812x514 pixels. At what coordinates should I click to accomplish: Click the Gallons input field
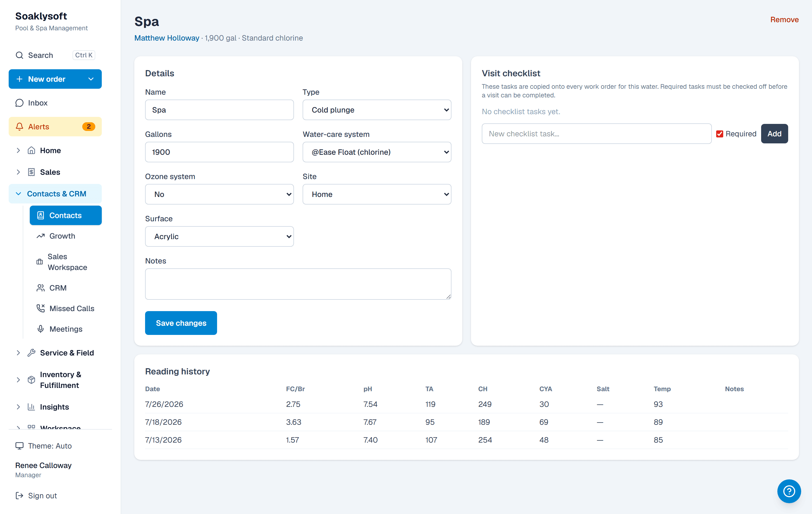pyautogui.click(x=219, y=152)
